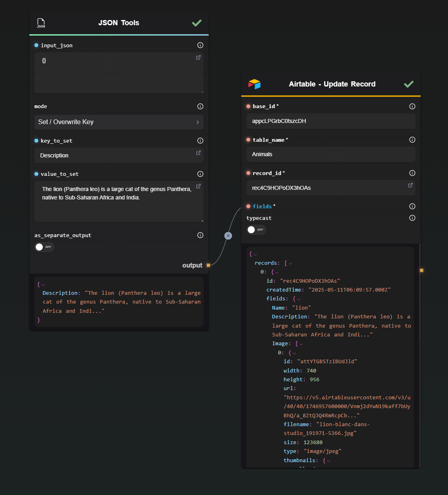
Task: Open info for as_separate_output
Action: (x=200, y=235)
